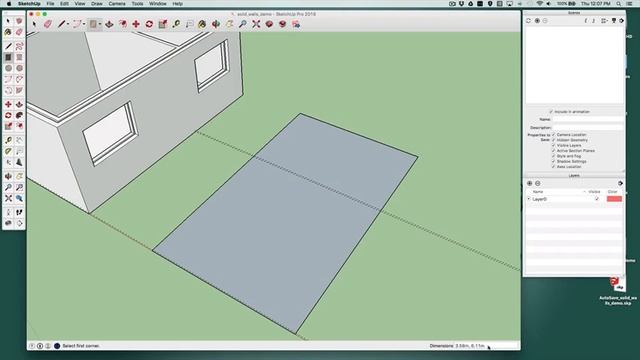Open Shape tool dropdown arrow in top toolbar
The image size is (640, 360).
[100, 24]
